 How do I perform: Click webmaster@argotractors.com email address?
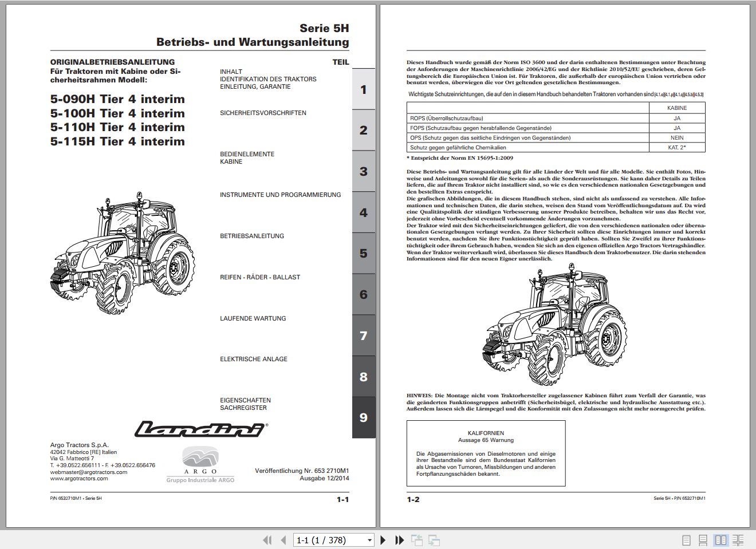point(89,472)
